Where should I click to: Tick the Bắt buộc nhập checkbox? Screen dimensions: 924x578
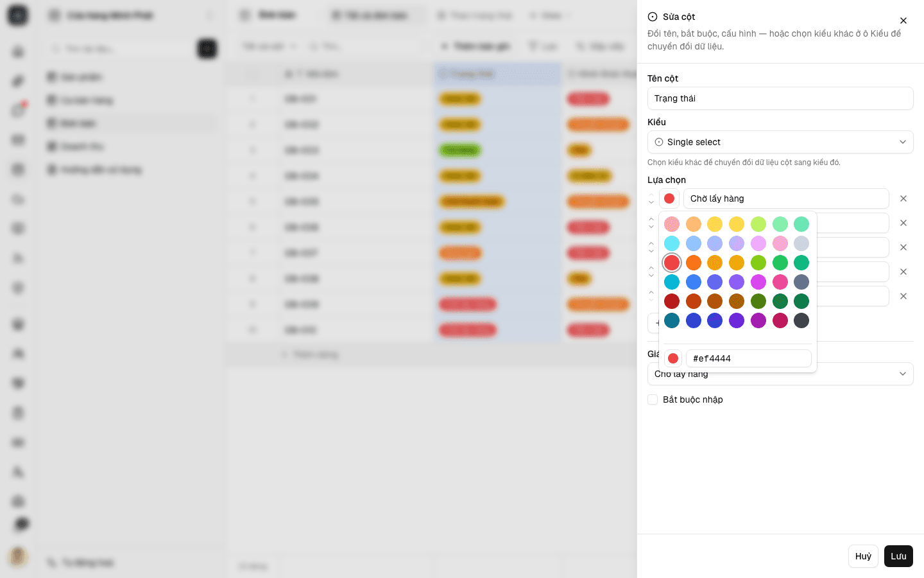[x=653, y=399]
